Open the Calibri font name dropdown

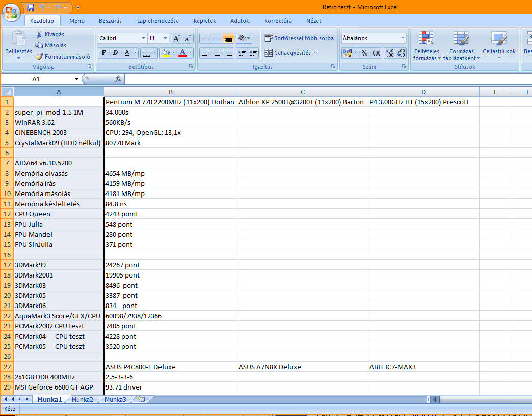(x=143, y=38)
